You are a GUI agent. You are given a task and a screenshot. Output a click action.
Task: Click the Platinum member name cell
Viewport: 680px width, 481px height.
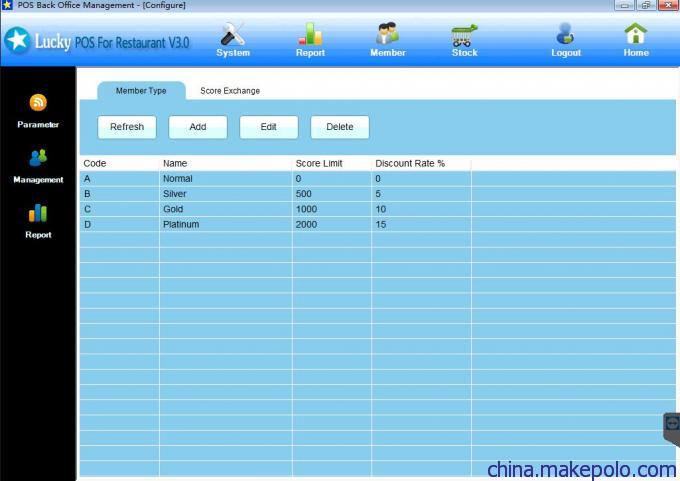[226, 225]
